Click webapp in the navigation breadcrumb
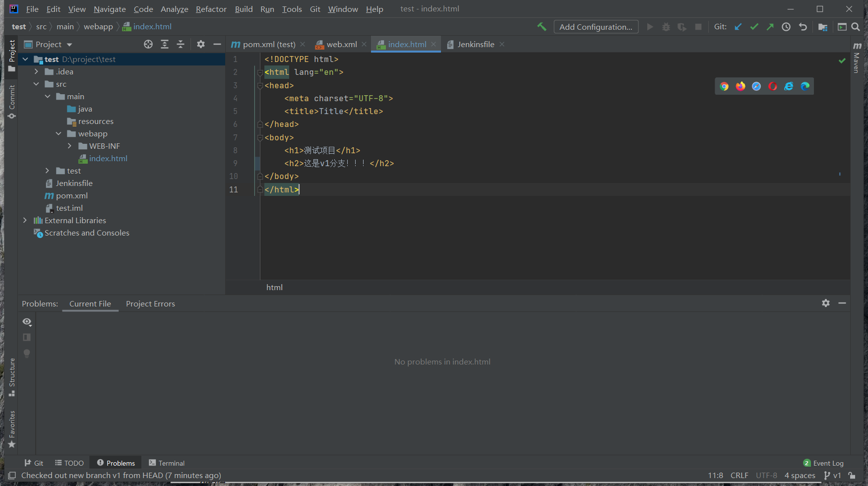The width and height of the screenshot is (868, 486). pos(98,27)
